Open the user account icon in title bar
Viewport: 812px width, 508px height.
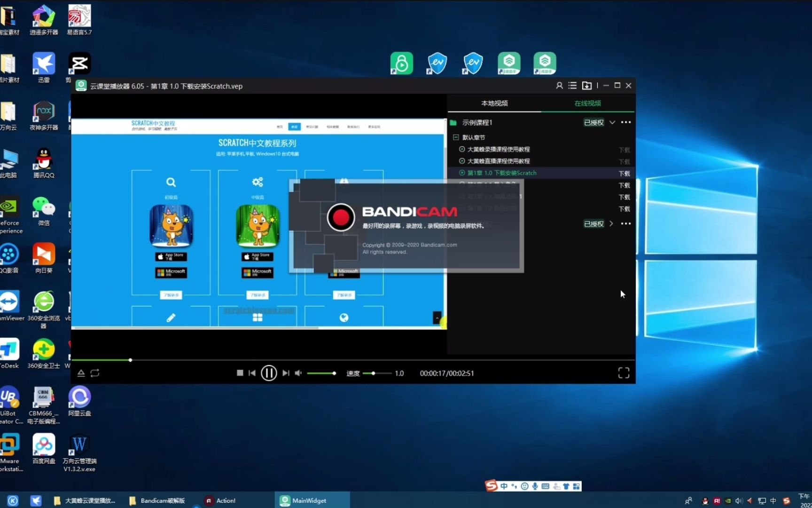[x=559, y=86]
